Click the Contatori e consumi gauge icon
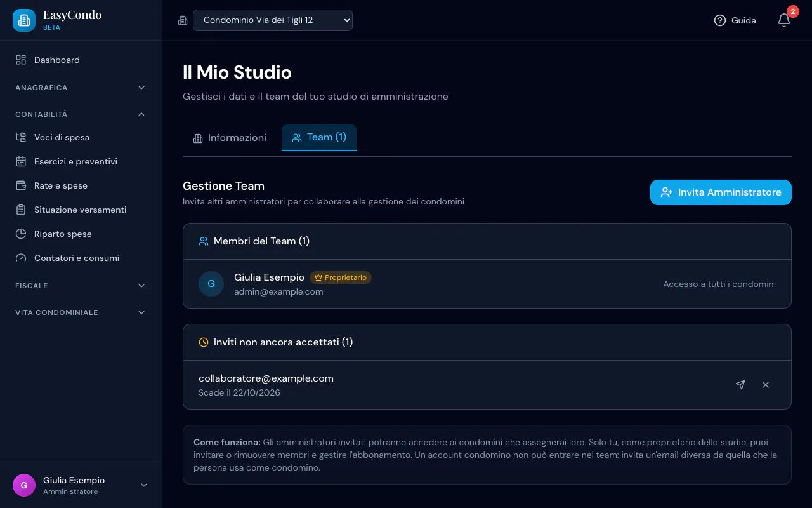812x508 pixels. (x=21, y=258)
